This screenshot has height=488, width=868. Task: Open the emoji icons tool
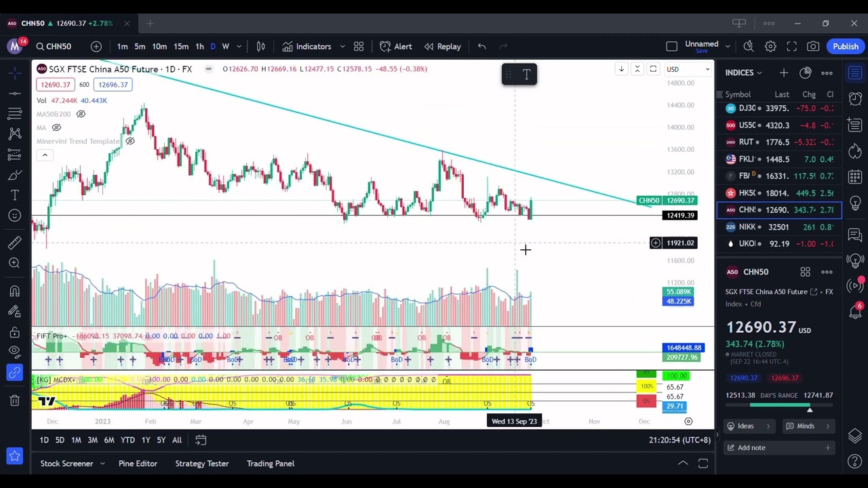point(14,216)
